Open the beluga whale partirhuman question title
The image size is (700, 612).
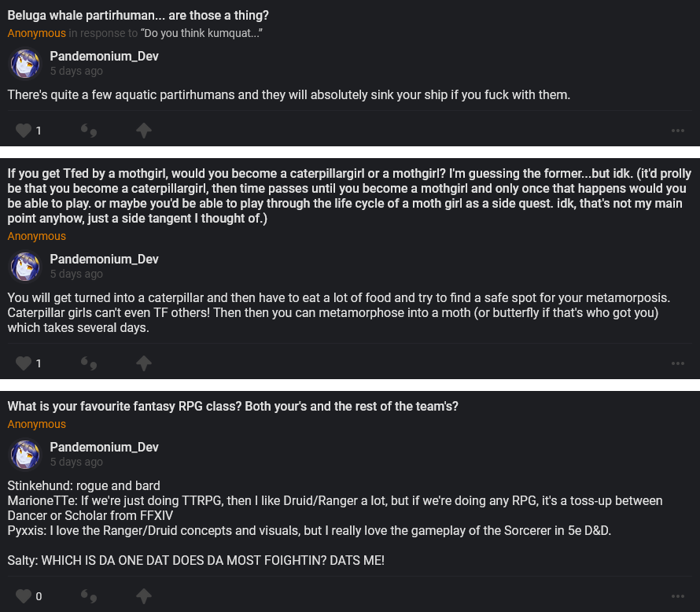click(x=138, y=15)
